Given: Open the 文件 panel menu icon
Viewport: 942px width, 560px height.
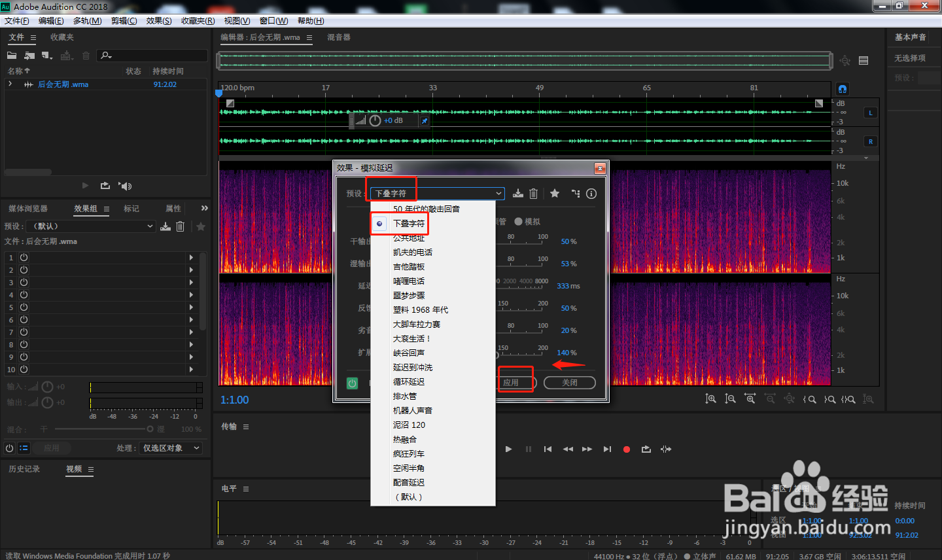Looking at the screenshot, I should coord(33,38).
